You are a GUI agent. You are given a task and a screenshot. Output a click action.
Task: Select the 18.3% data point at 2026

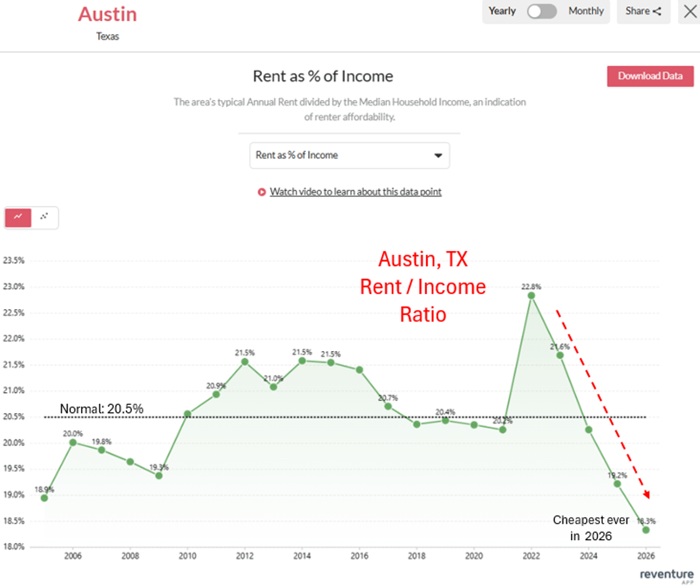[x=646, y=530]
